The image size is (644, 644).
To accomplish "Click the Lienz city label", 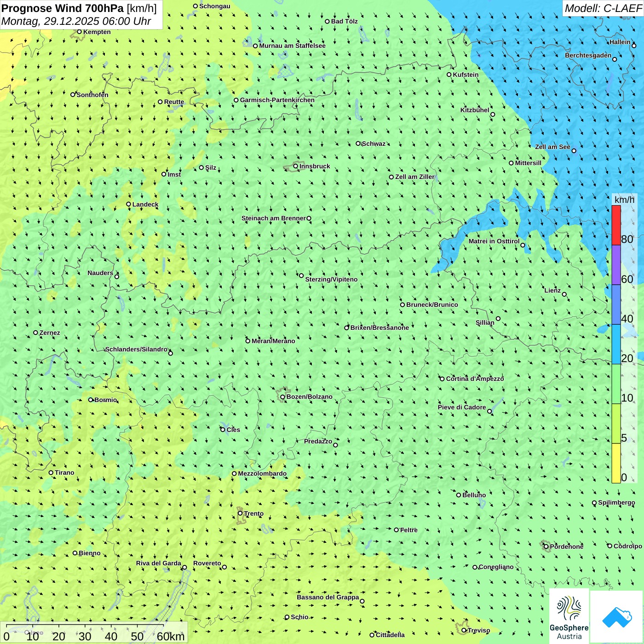I will pos(552,290).
